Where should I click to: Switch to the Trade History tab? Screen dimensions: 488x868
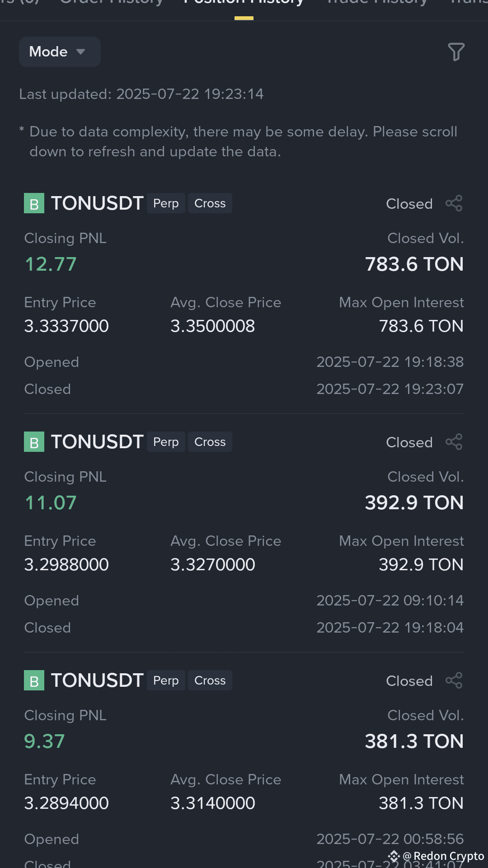[x=377, y=3]
